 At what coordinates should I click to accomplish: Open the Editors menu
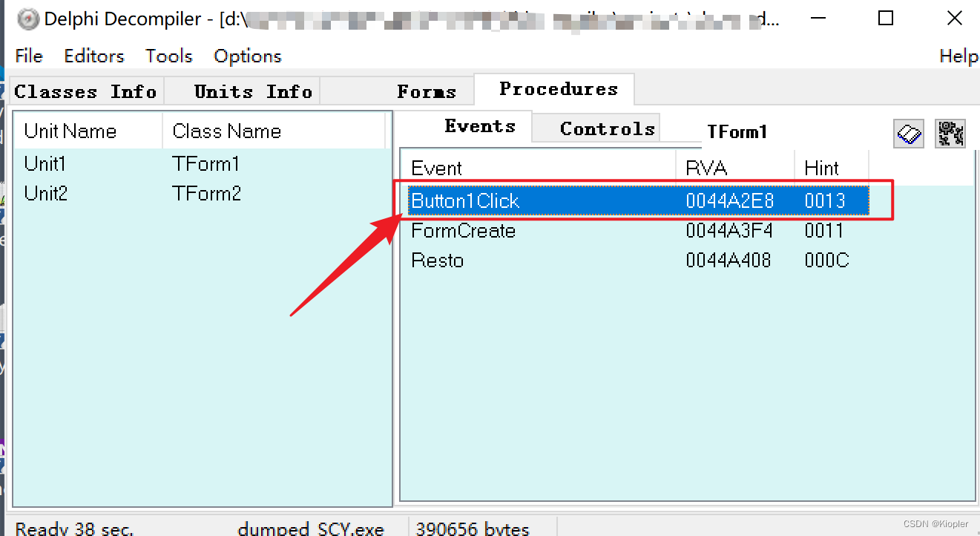(x=94, y=56)
